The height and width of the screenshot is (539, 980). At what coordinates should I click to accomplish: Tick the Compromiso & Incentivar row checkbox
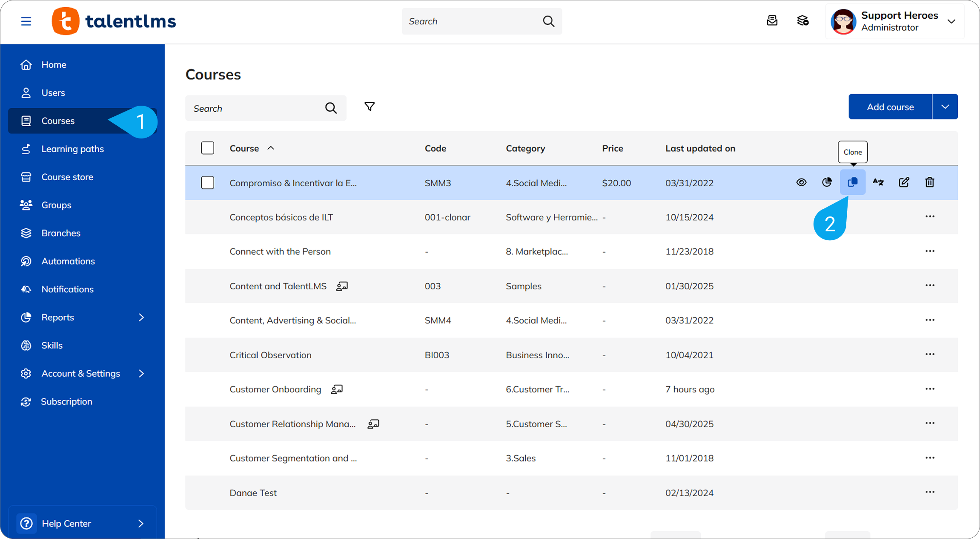(x=207, y=183)
